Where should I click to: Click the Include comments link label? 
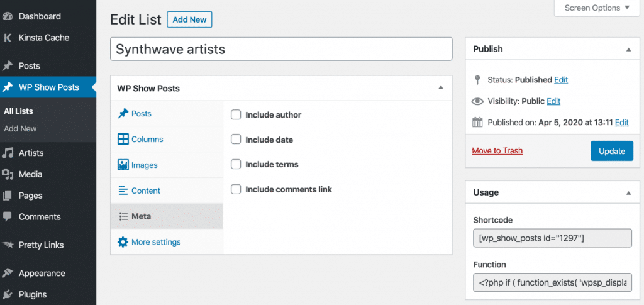(289, 189)
